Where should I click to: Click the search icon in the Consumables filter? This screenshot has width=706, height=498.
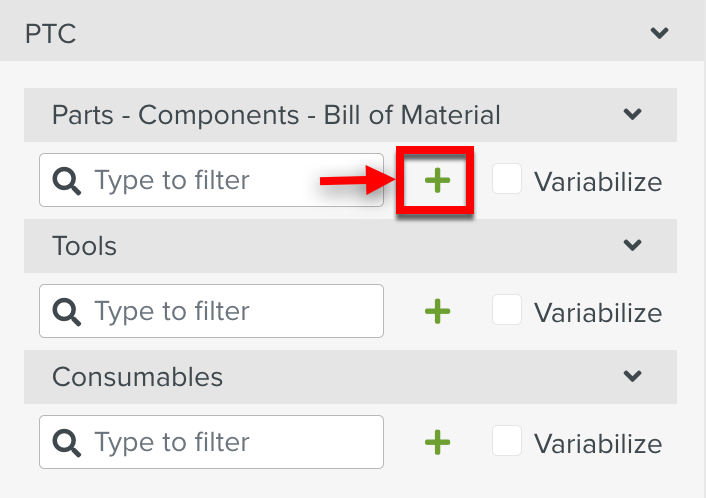point(68,442)
